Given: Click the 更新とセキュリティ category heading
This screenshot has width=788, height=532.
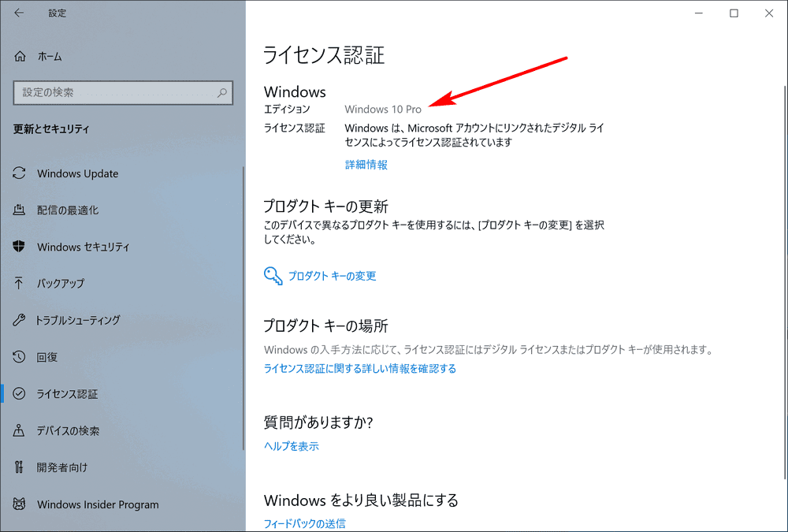Looking at the screenshot, I should coord(51,128).
